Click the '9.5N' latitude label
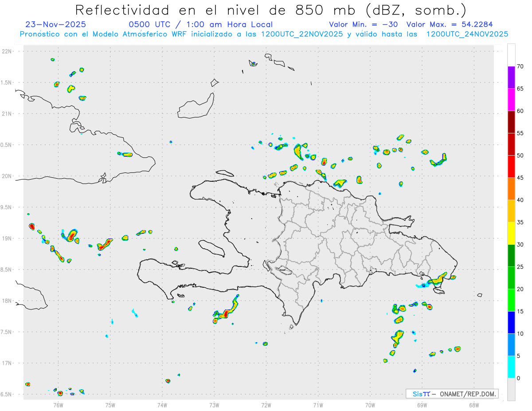532x411 pixels. tap(6, 207)
